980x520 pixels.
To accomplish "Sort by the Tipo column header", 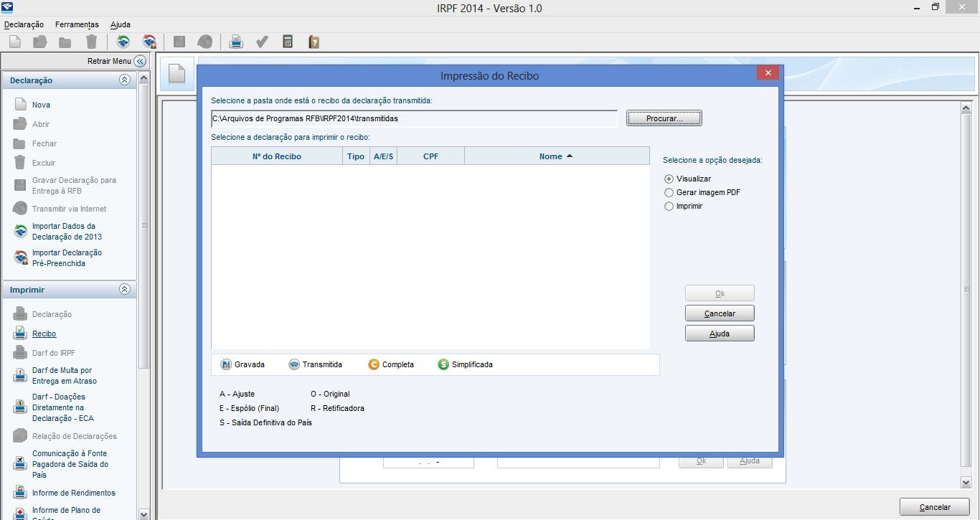I will tap(356, 156).
